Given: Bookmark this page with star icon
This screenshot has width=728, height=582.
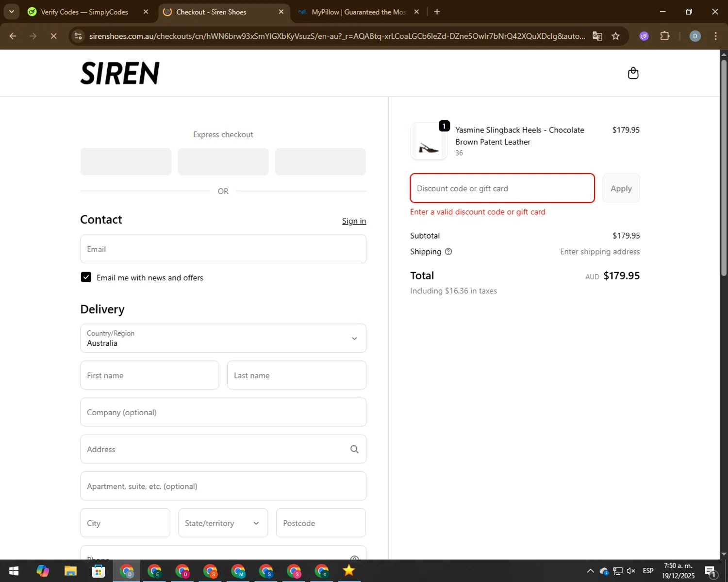Looking at the screenshot, I should click(x=615, y=36).
